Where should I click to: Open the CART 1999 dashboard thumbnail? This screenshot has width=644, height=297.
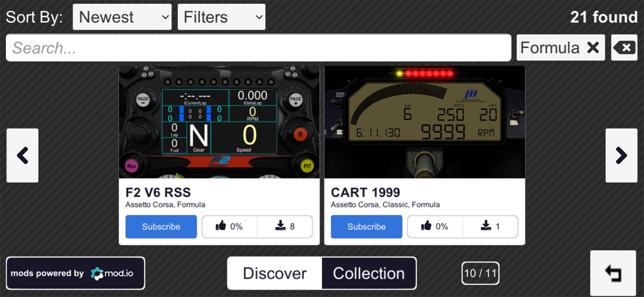(x=425, y=122)
